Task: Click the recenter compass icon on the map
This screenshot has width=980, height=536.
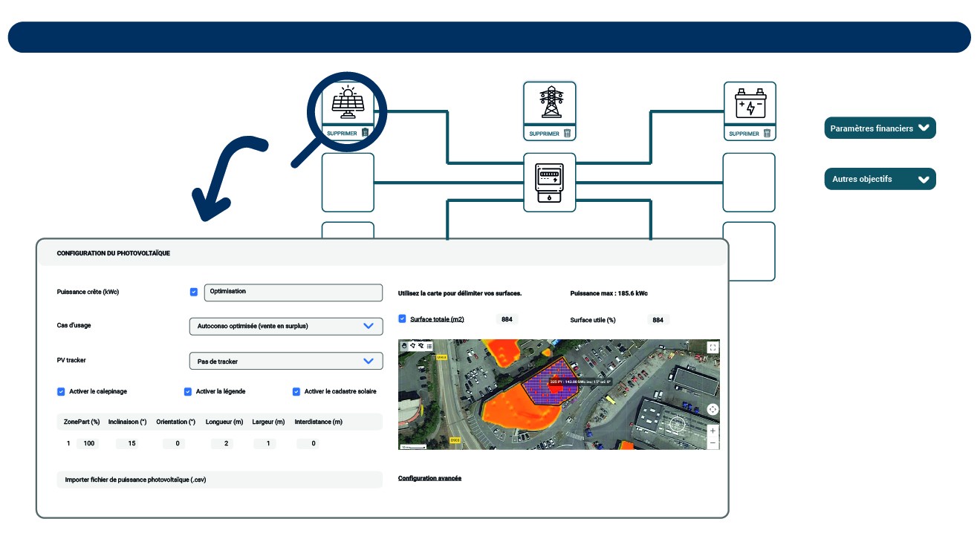Action: 713,409
